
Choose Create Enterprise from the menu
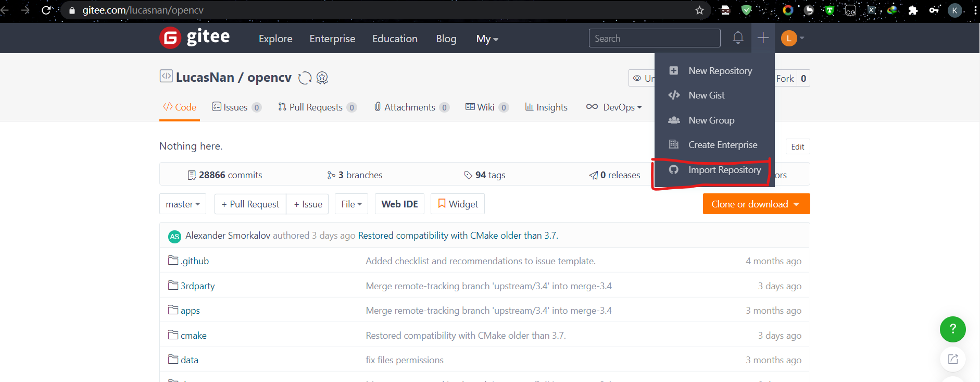click(714, 145)
